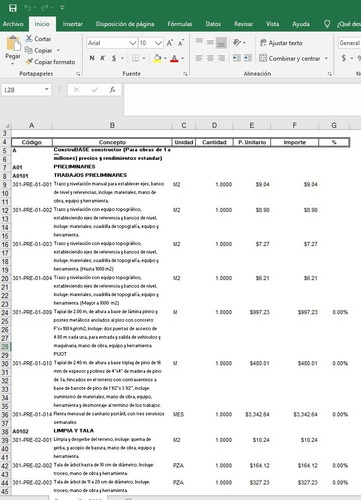
Task: Click the Name Box showing L28
Action: pyautogui.click(x=22, y=90)
